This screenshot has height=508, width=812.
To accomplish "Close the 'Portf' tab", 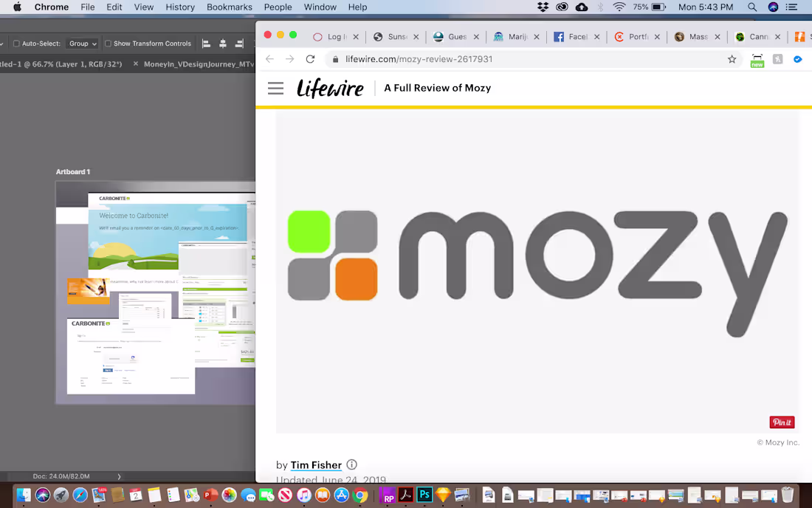I will (657, 37).
